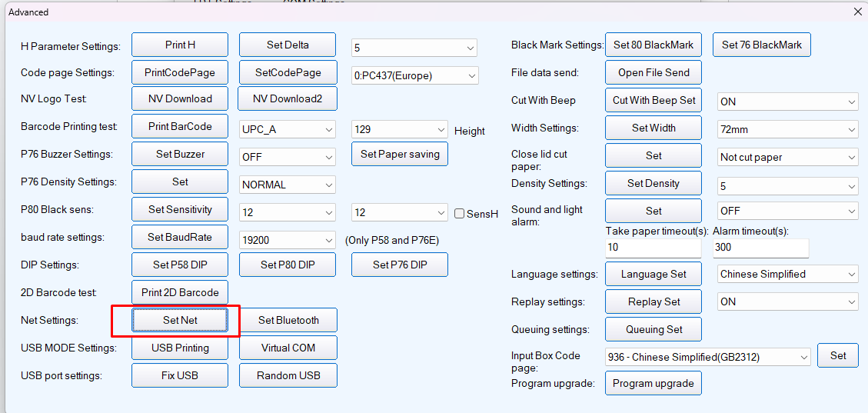Expand the Chinese Simplified language dropdown

click(787, 274)
